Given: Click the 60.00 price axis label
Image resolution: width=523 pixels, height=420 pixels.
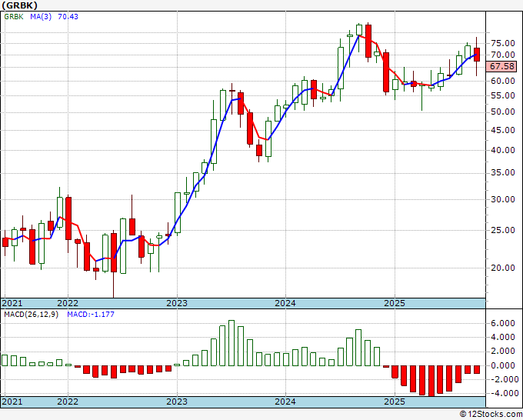Looking at the screenshot, I should [x=503, y=81].
